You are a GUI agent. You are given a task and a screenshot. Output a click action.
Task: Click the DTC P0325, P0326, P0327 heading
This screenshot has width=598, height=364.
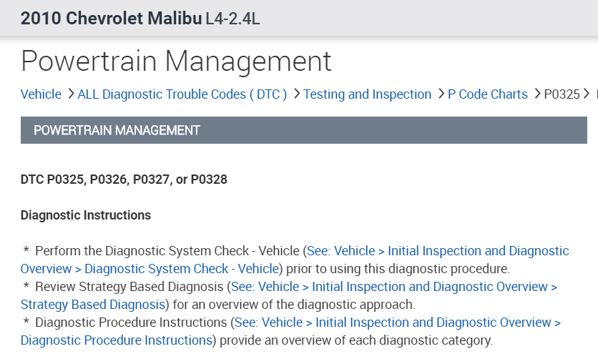point(124,179)
